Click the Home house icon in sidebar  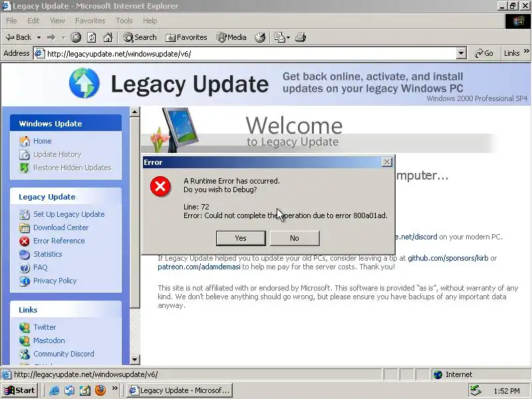pos(25,141)
